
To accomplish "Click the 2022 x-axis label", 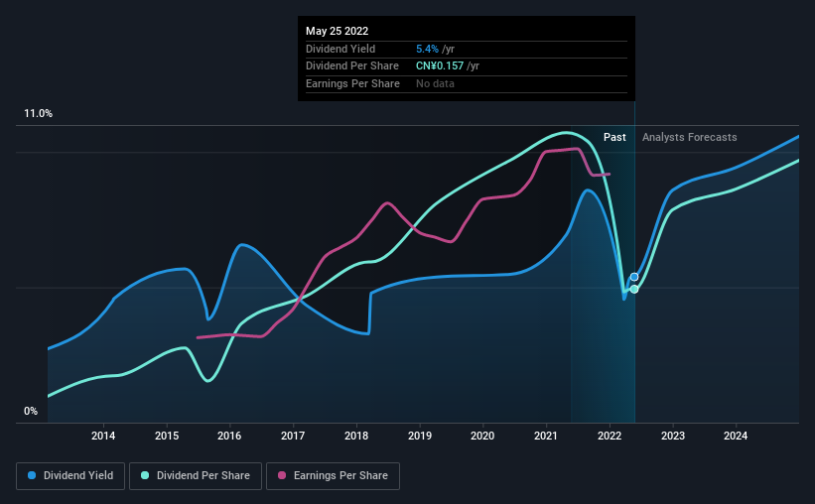I will (610, 436).
